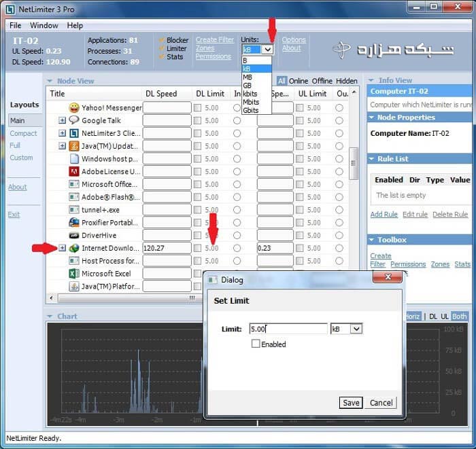Open the Options link
The image size is (476, 449).
[x=294, y=39]
